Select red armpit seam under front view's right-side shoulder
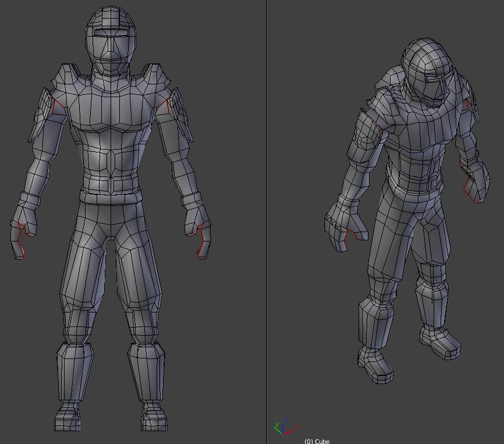This screenshot has width=504, height=444. click(165, 106)
